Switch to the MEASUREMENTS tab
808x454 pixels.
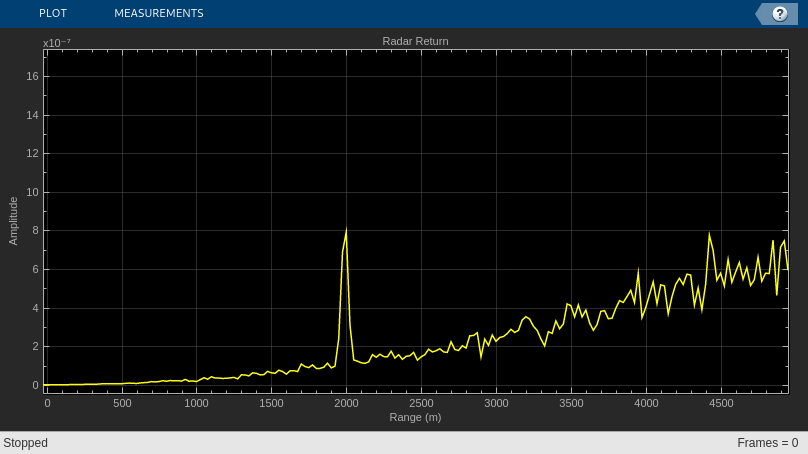(159, 13)
